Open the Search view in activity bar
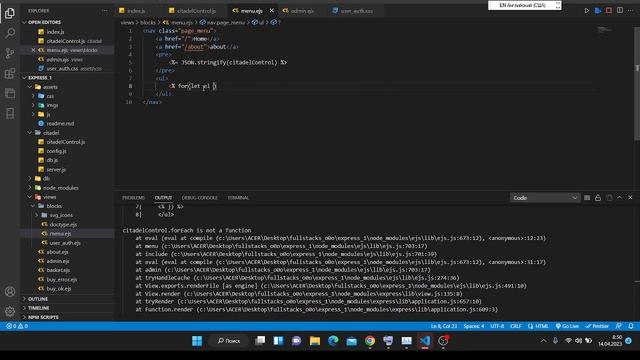 pos(10,33)
